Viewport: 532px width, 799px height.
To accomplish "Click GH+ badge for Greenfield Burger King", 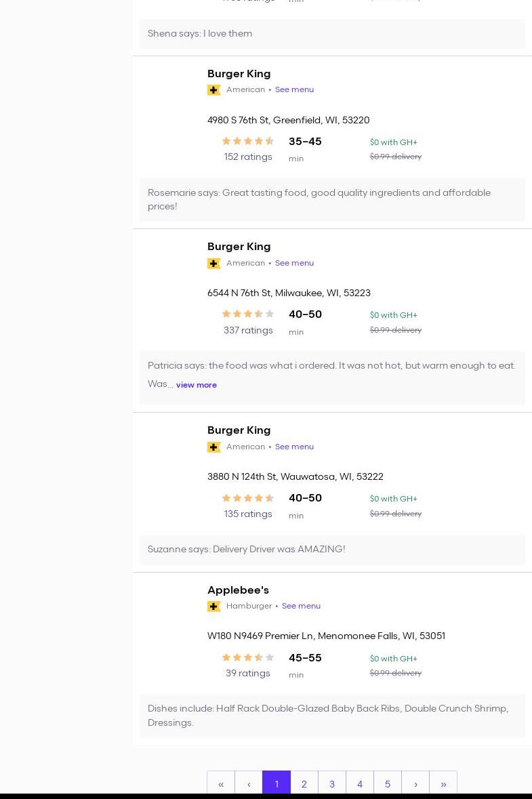I will [213, 90].
